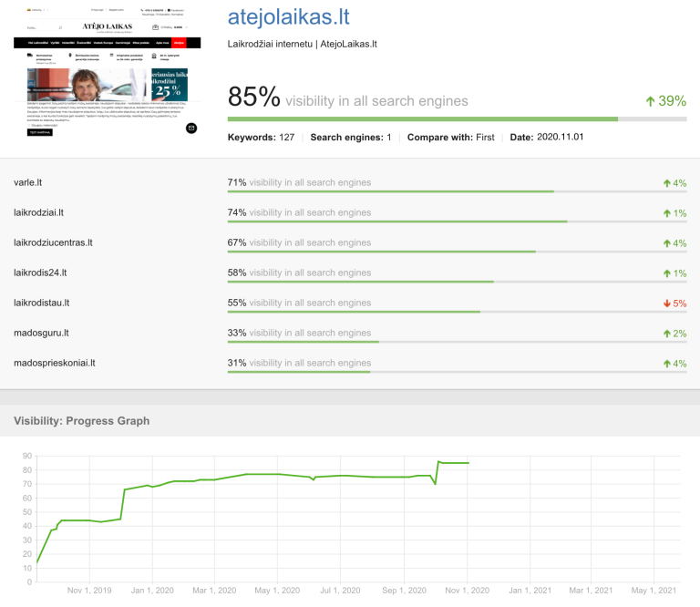Screen dimensions: 700x607
Task: Click competitor laikrodis24.lt
Action: (x=40, y=273)
